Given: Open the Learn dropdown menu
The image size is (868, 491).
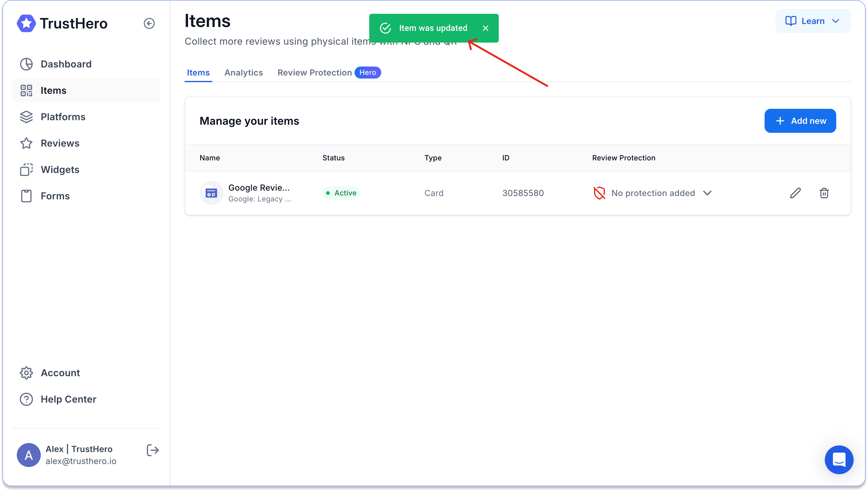Looking at the screenshot, I should (x=813, y=21).
